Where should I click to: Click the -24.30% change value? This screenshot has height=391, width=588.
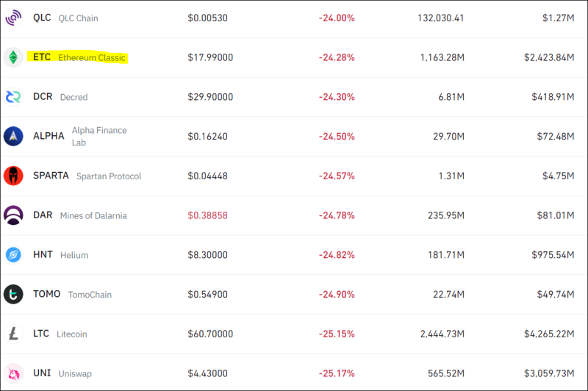tap(337, 97)
